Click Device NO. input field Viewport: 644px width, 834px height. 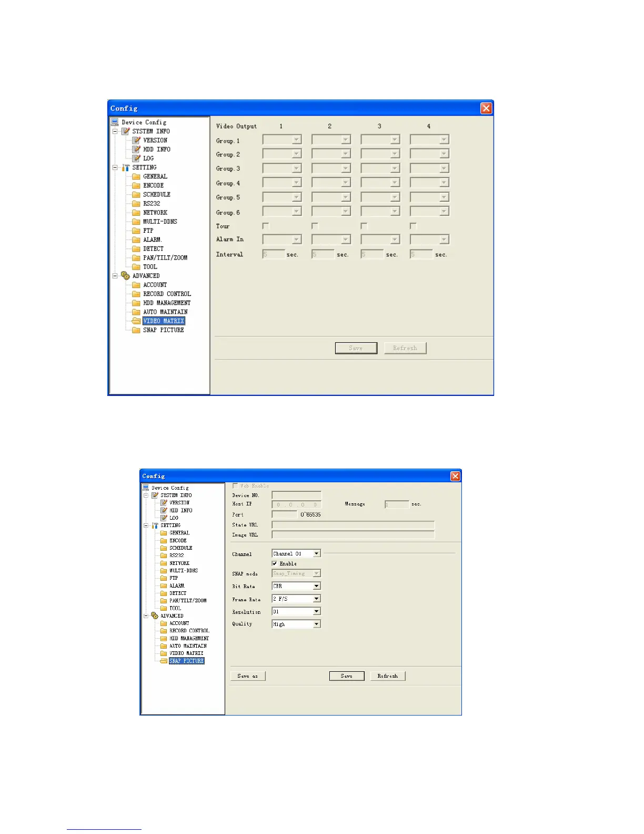point(296,495)
